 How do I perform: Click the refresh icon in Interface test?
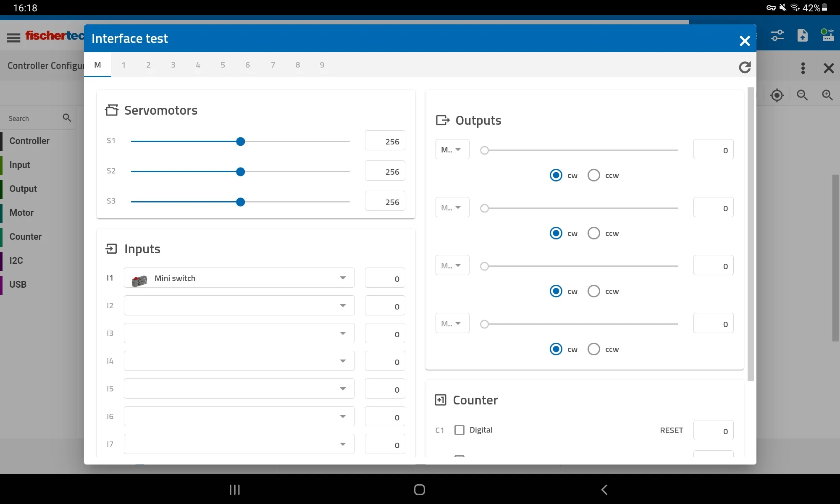pos(745,67)
